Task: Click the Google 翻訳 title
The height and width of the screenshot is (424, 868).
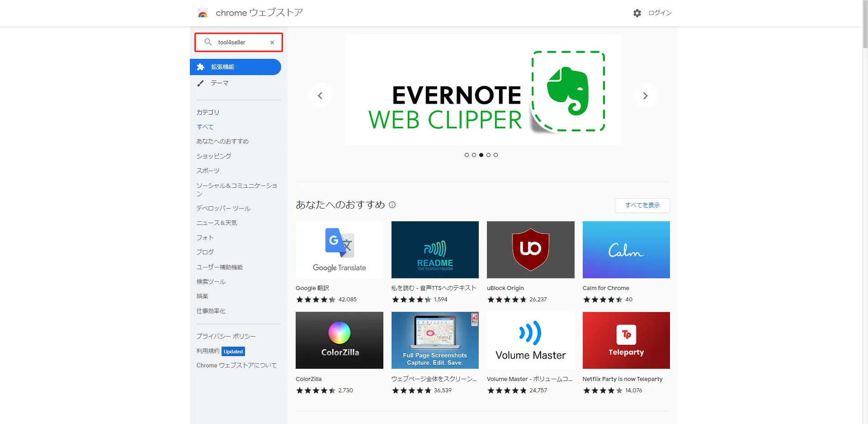Action: coord(312,288)
